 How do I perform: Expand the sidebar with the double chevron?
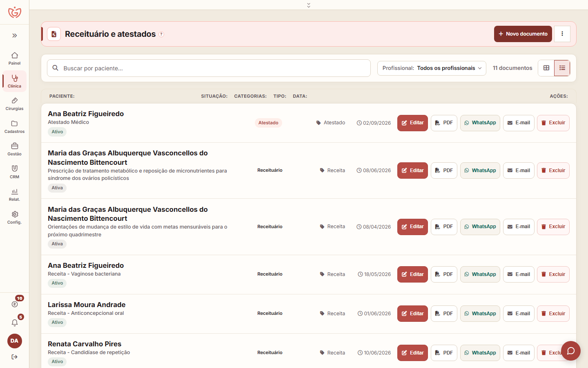pos(15,36)
